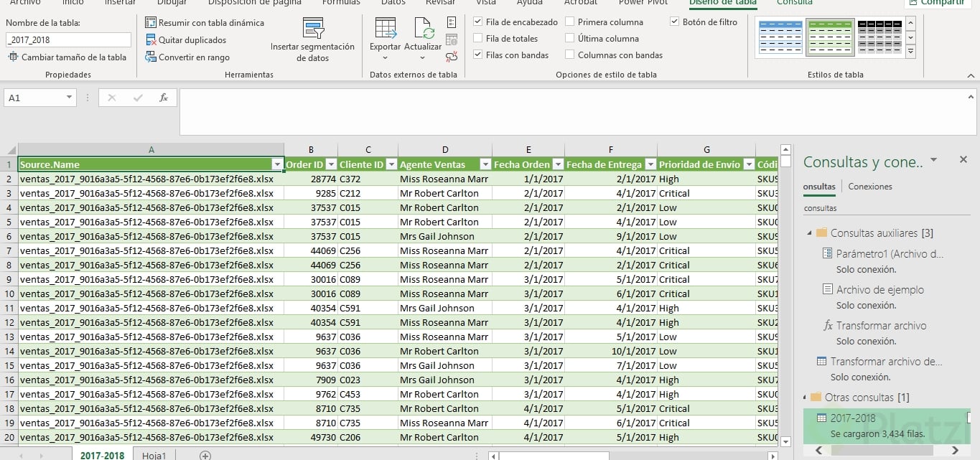Enable Primera columna checkbox
This screenshot has height=460, width=980.
(x=570, y=22)
